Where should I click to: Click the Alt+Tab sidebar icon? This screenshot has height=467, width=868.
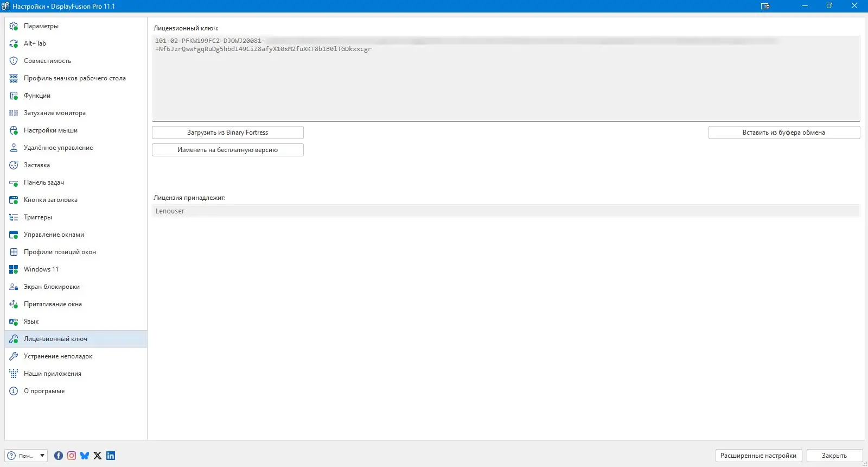point(14,43)
